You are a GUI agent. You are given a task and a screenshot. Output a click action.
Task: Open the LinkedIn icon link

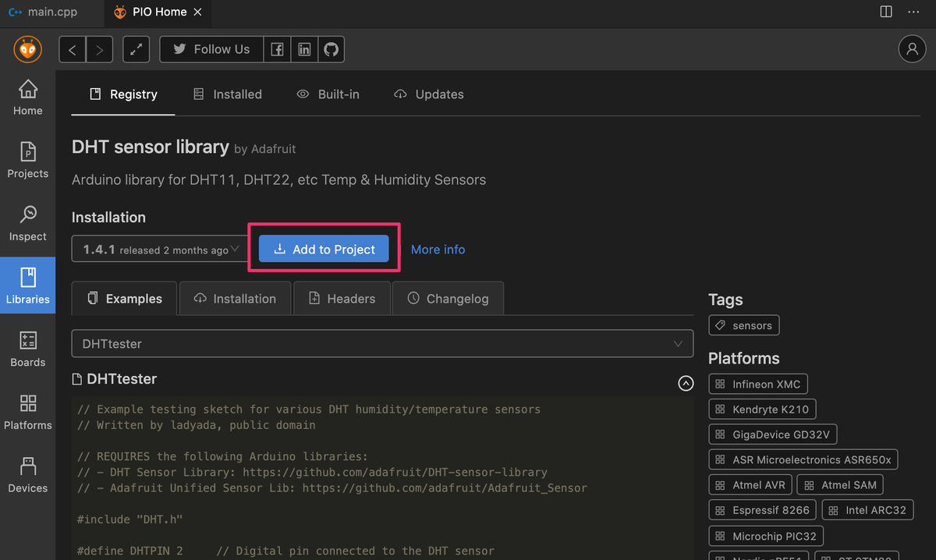[304, 49]
